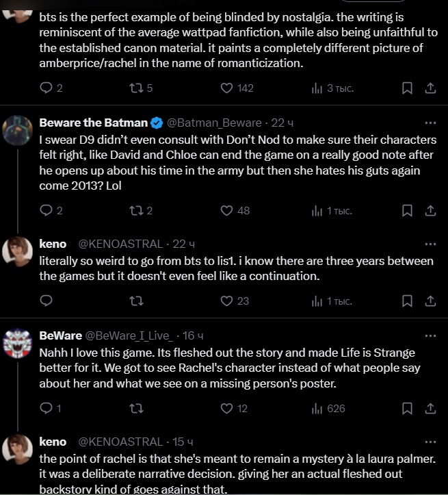Open more options on Beware the Batman's tweet

(430, 123)
